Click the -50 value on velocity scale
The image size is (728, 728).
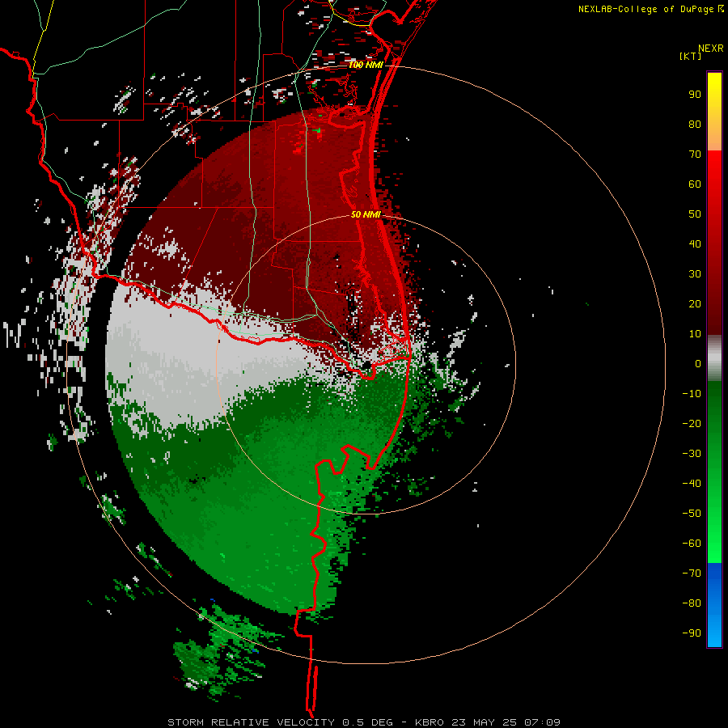point(692,514)
